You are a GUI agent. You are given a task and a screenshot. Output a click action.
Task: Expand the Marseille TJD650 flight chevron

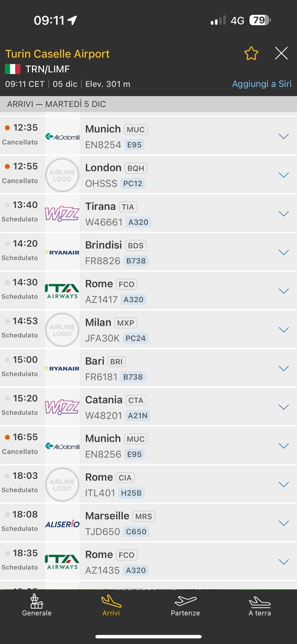click(284, 523)
